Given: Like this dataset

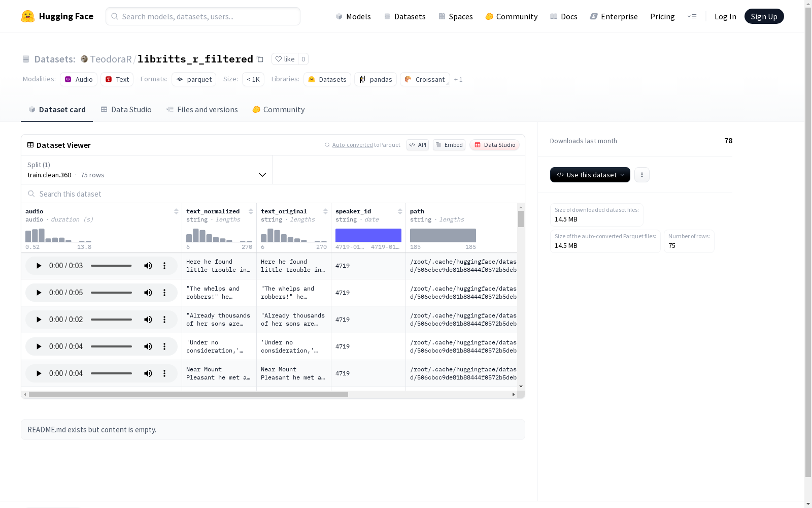Looking at the screenshot, I should pyautogui.click(x=285, y=59).
